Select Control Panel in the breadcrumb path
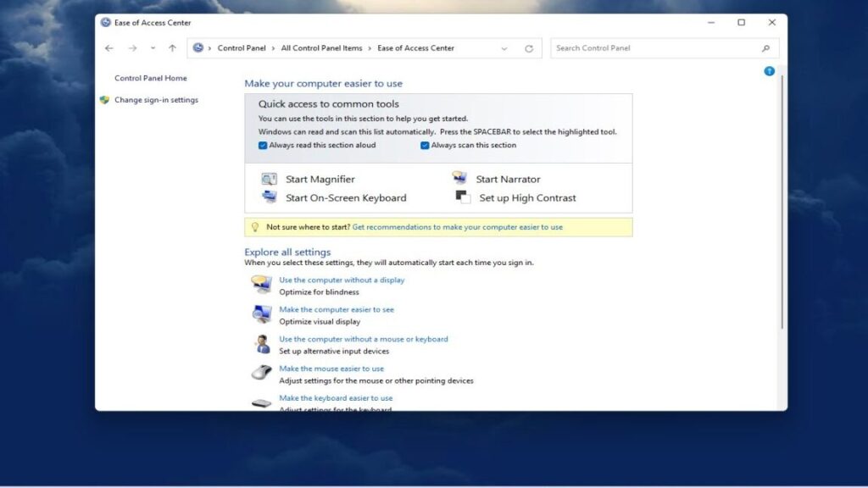 click(242, 48)
